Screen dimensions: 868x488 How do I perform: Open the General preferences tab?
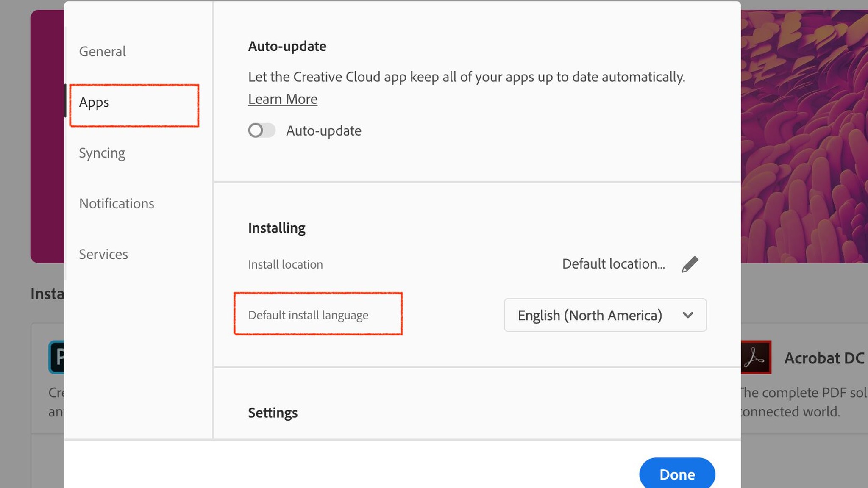(x=102, y=52)
